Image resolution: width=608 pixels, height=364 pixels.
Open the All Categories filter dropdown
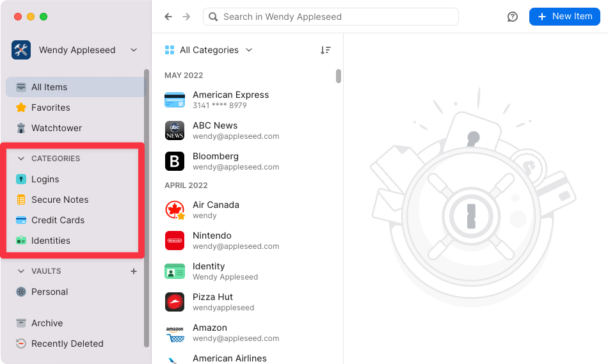tap(209, 50)
